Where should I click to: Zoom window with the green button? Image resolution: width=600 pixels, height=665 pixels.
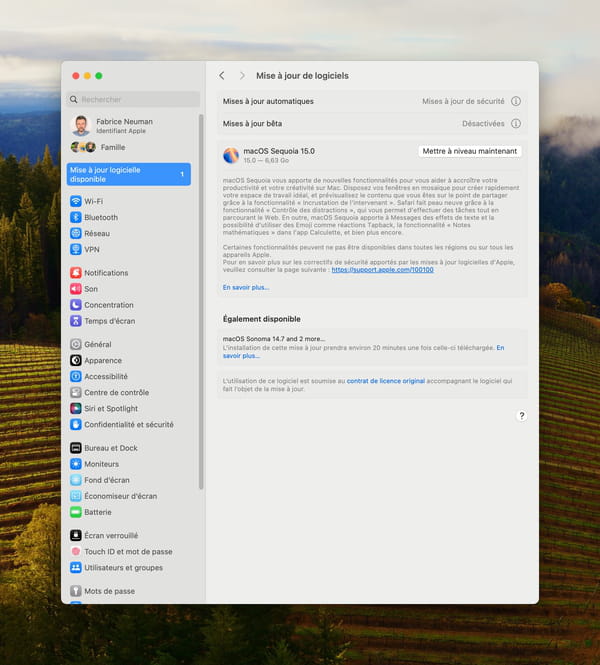coord(99,75)
